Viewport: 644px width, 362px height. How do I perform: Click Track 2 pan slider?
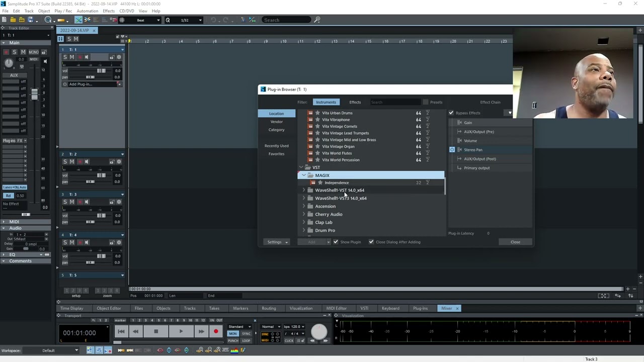91,182
